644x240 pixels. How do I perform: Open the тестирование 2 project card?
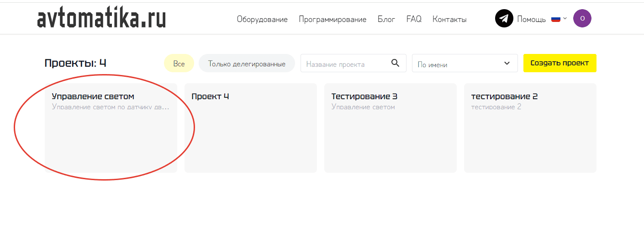(530, 128)
